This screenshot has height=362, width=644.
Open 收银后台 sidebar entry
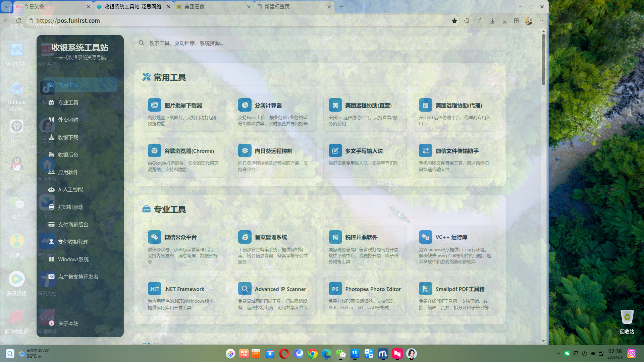[80, 155]
